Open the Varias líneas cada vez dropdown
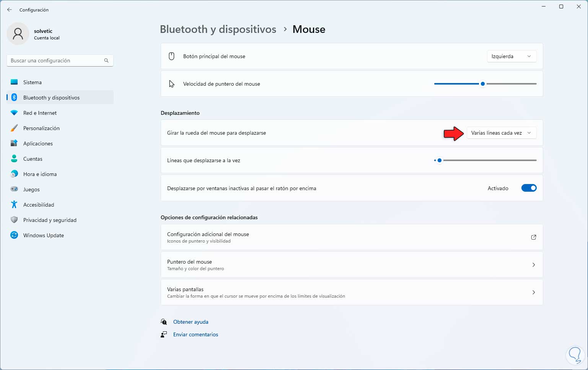588x370 pixels. click(501, 133)
